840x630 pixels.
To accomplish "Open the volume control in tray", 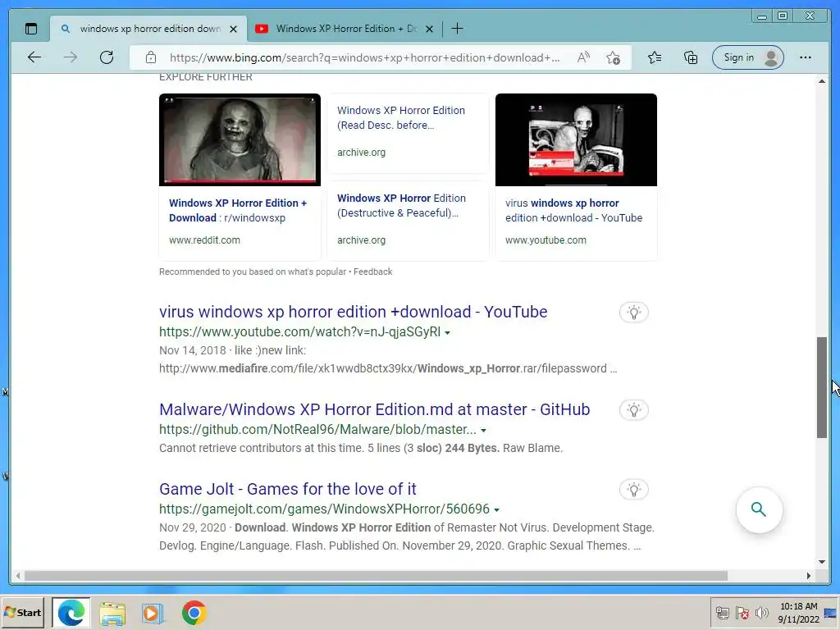I will click(761, 612).
